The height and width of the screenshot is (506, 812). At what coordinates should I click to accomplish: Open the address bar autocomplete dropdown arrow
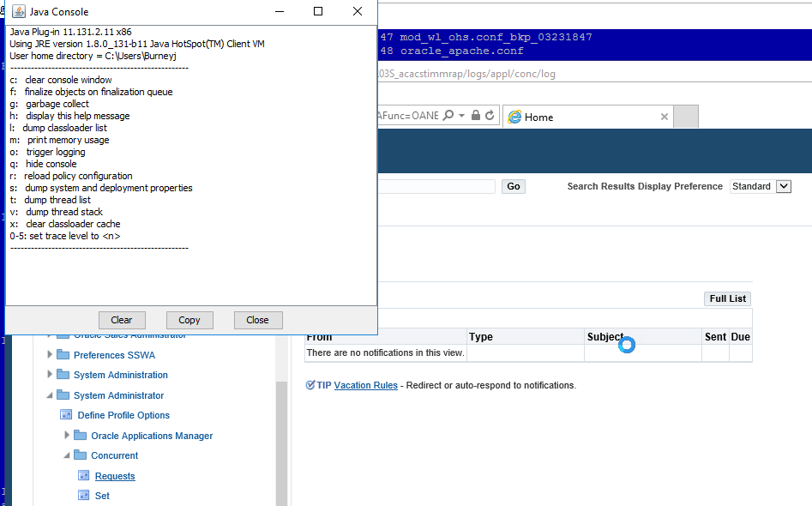(x=462, y=116)
